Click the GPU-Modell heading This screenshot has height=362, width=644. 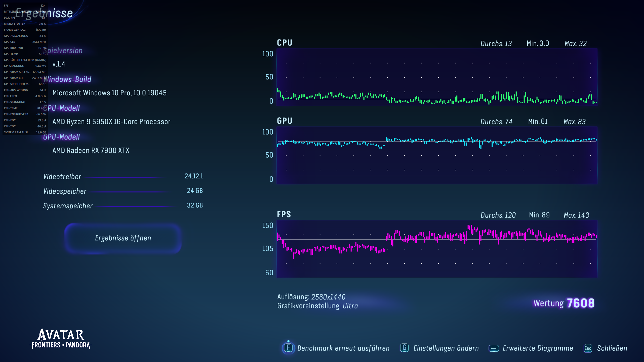pos(62,137)
